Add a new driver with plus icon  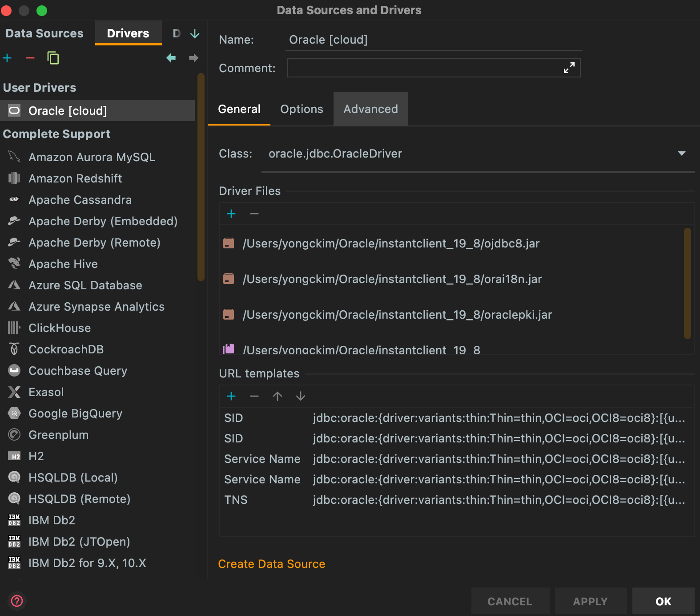tap(8, 58)
